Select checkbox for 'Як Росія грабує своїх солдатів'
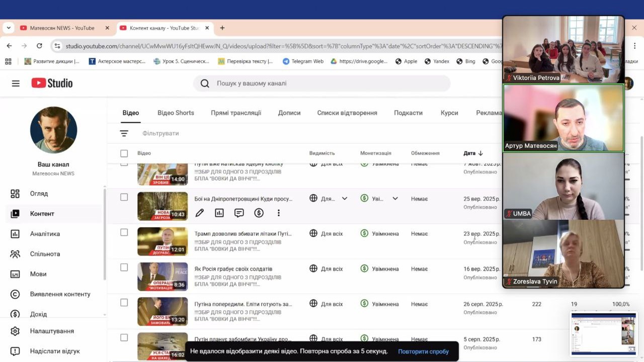This screenshot has height=362, width=644. pyautogui.click(x=124, y=267)
